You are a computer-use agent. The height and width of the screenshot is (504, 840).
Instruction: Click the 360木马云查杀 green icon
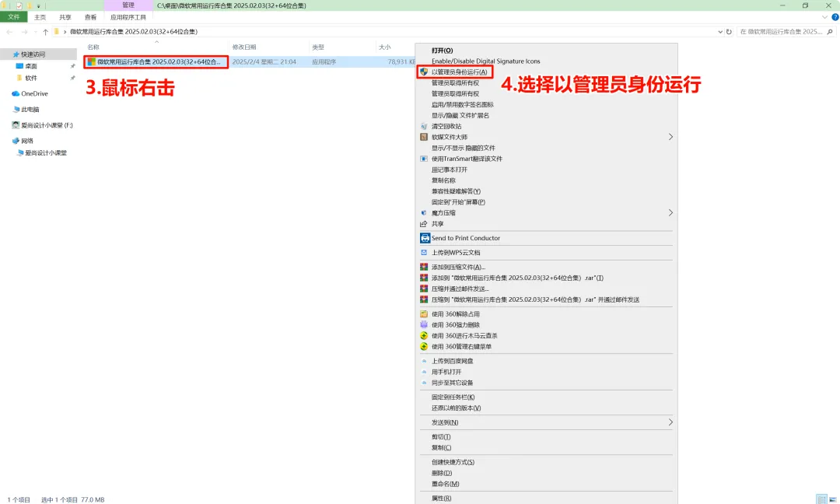coord(424,336)
